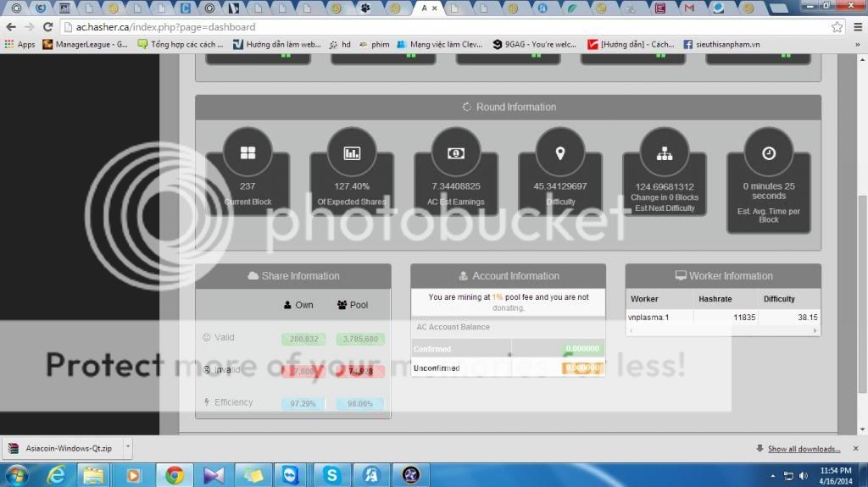Click the Hashrate column header
Screen dimensions: 868x487
[x=715, y=299]
